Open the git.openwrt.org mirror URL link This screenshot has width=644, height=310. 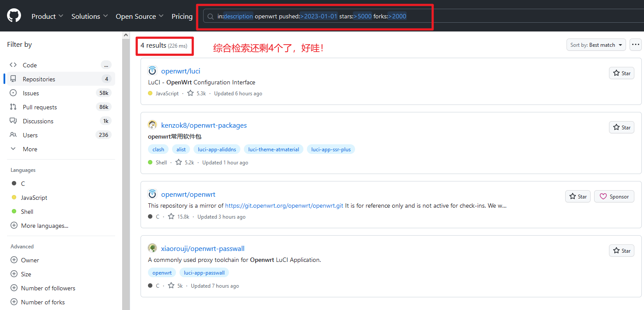pos(284,206)
